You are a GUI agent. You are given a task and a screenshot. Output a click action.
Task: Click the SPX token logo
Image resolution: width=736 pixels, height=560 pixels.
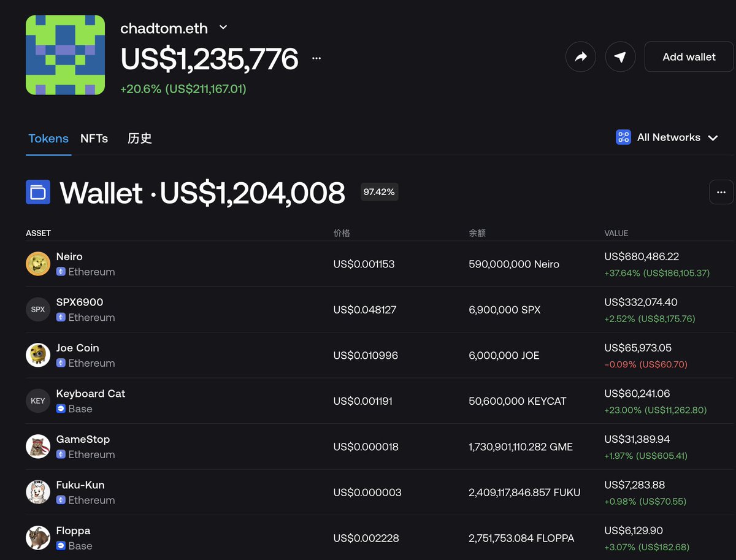pyautogui.click(x=38, y=310)
